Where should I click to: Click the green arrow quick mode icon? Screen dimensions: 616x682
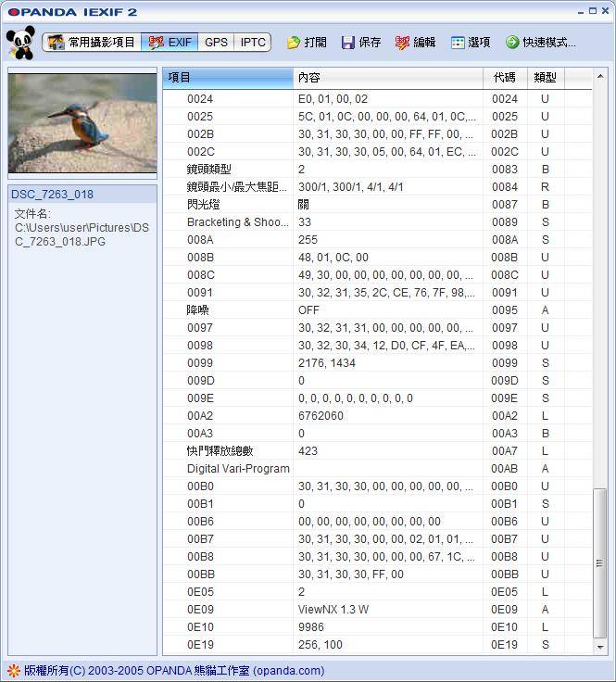coord(512,43)
